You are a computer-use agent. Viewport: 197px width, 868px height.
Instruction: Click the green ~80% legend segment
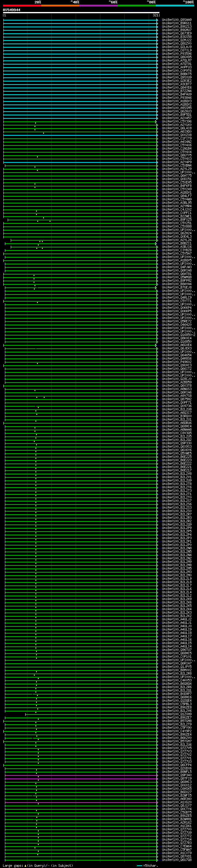coord(137,6)
